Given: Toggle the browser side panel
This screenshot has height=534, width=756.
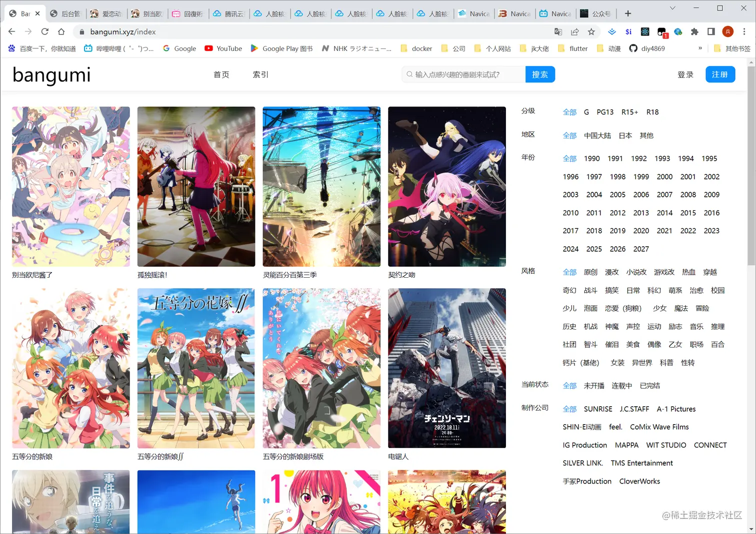Looking at the screenshot, I should pos(711,32).
